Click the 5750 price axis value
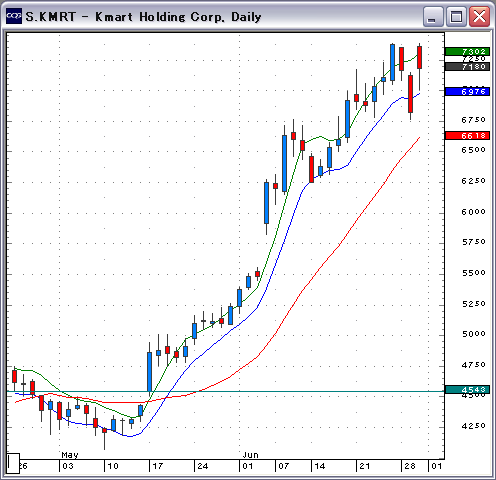Image resolution: width=496 pixels, height=480 pixels. (473, 242)
